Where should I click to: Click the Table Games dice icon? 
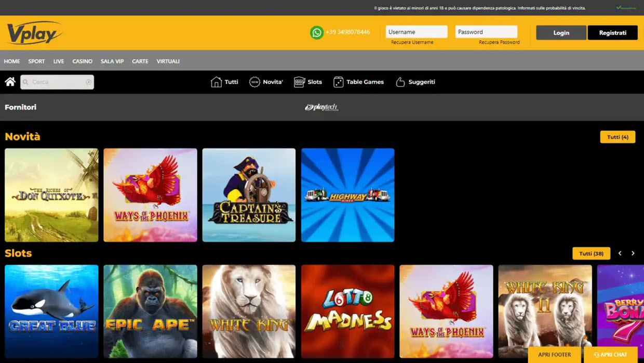pyautogui.click(x=338, y=82)
